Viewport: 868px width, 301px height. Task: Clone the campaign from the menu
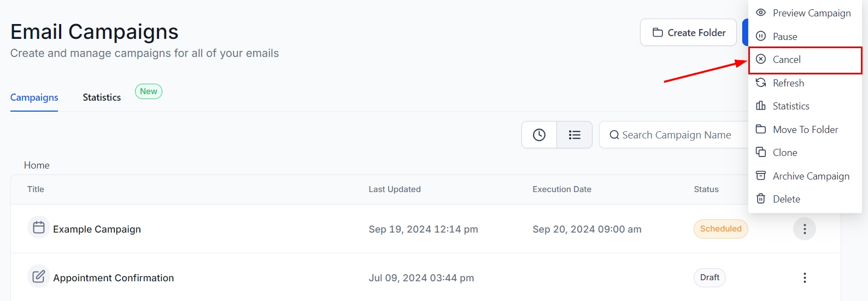[784, 153]
